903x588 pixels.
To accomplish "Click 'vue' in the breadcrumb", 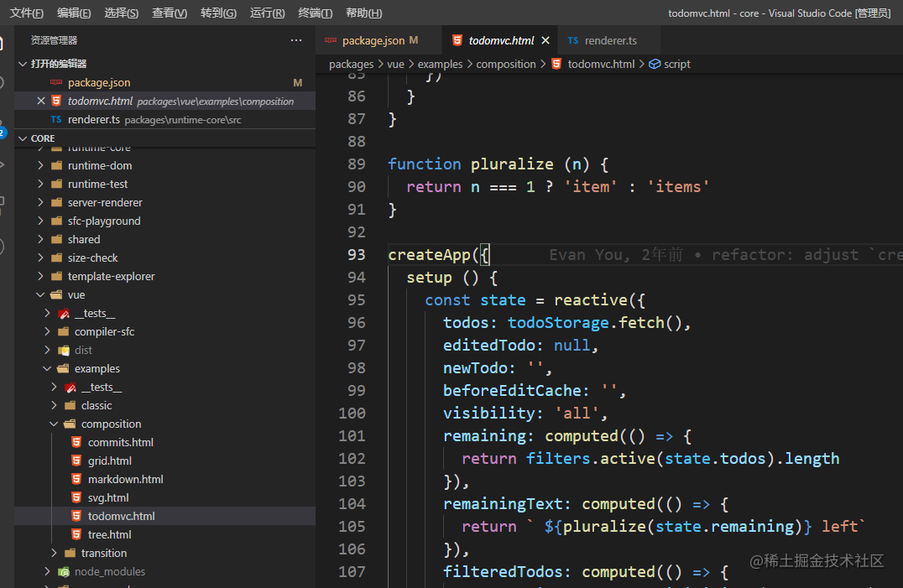I will coord(395,65).
